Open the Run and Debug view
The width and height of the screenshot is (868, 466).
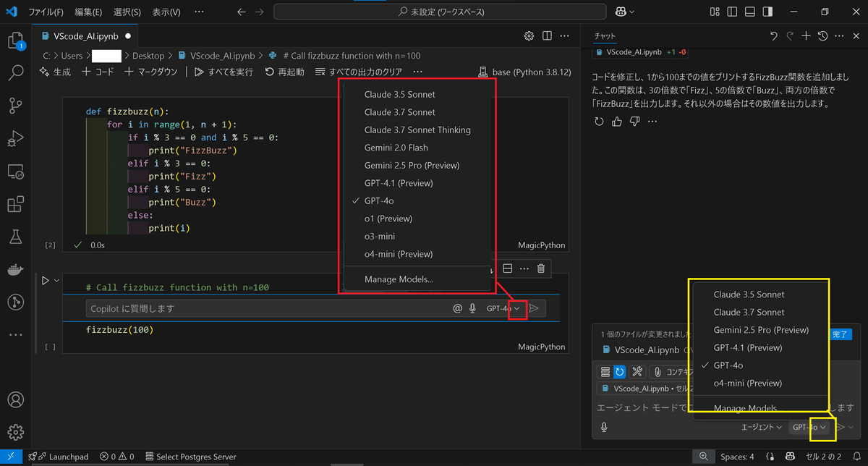pos(16,139)
